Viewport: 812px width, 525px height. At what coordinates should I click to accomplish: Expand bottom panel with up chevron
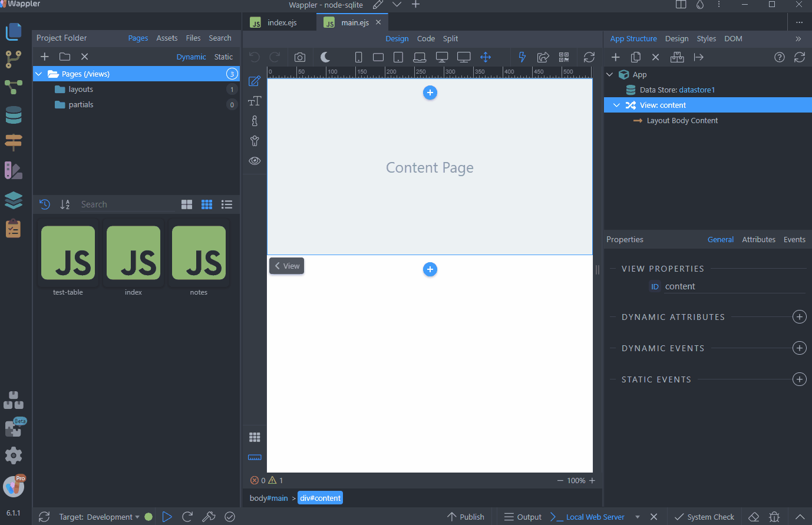800,517
